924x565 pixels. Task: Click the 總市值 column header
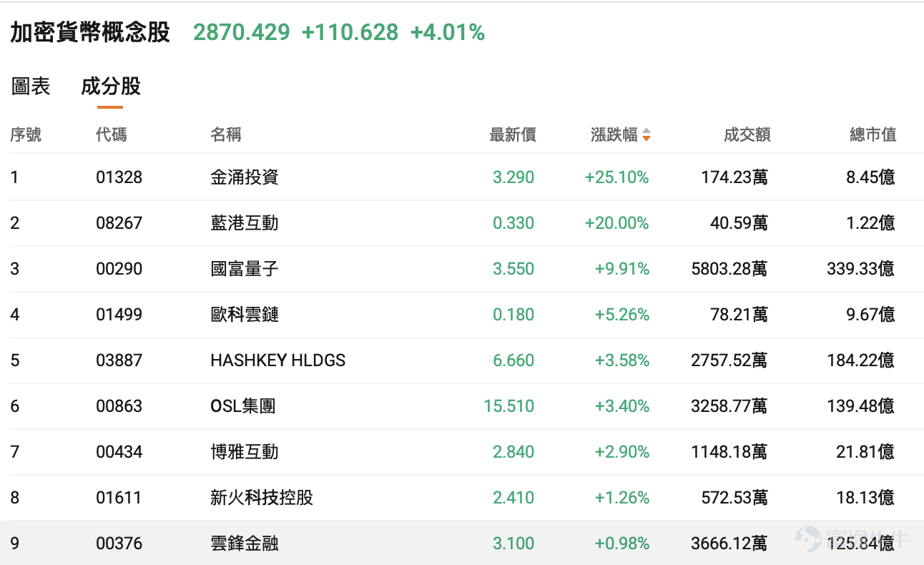[873, 134]
